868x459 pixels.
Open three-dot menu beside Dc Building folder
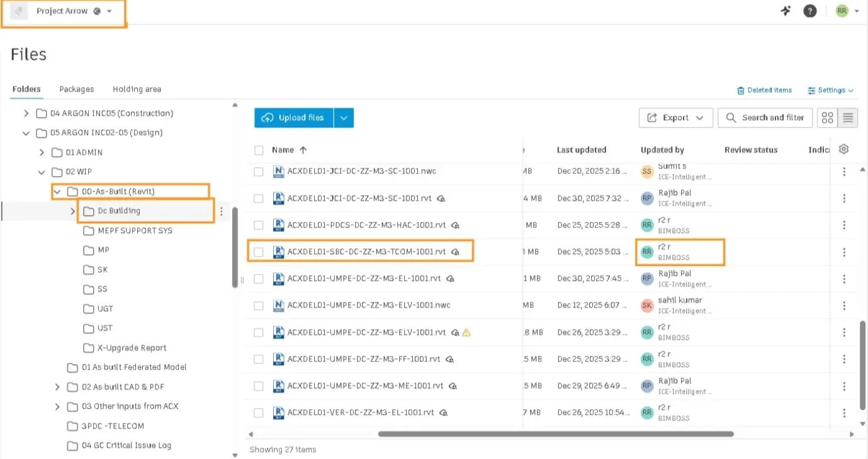click(222, 211)
